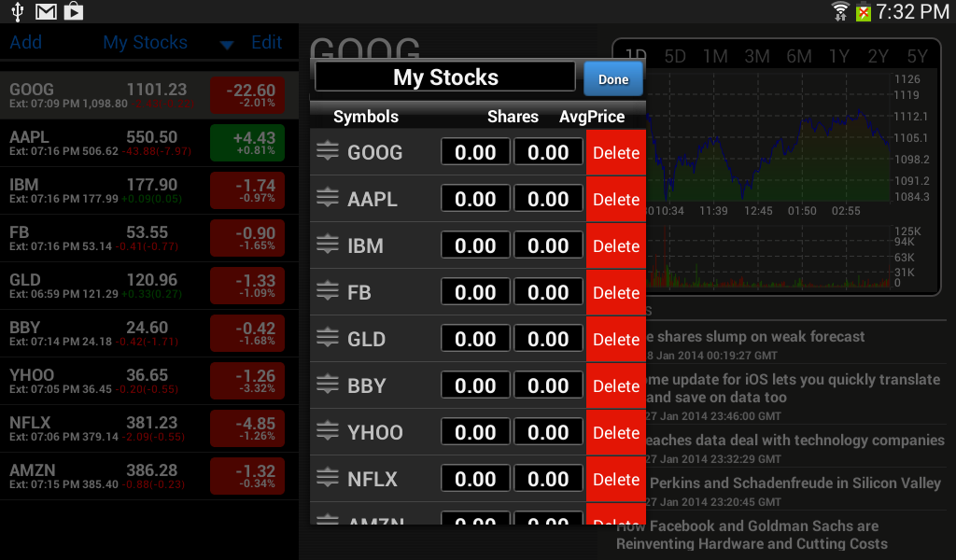Tap Add in the stock list header
The height and width of the screenshot is (560, 956).
(25, 42)
